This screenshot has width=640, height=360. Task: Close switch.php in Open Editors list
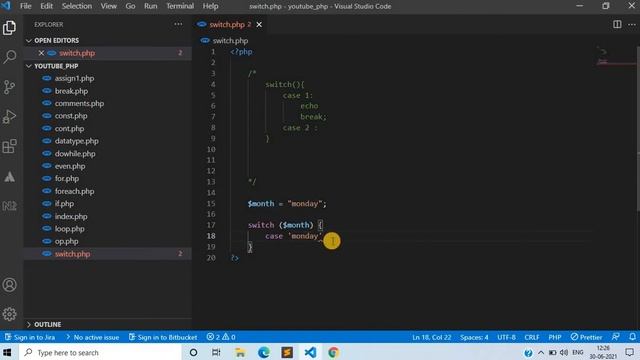[41, 53]
